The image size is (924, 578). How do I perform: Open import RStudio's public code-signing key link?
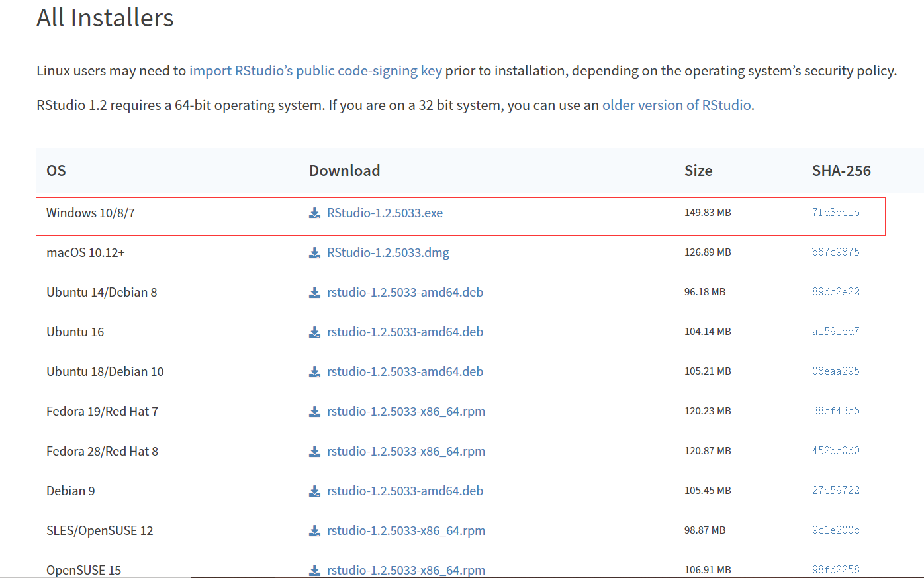(x=316, y=71)
